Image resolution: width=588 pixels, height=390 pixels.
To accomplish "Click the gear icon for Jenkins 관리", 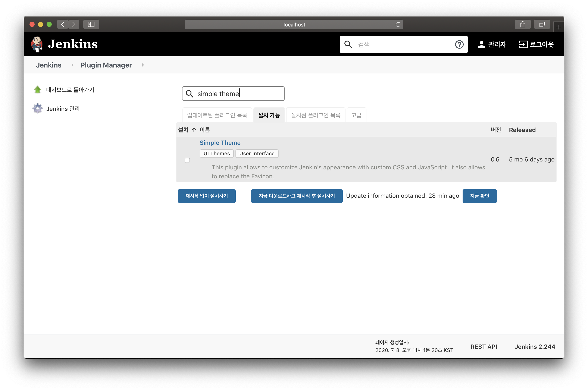I will tap(38, 108).
